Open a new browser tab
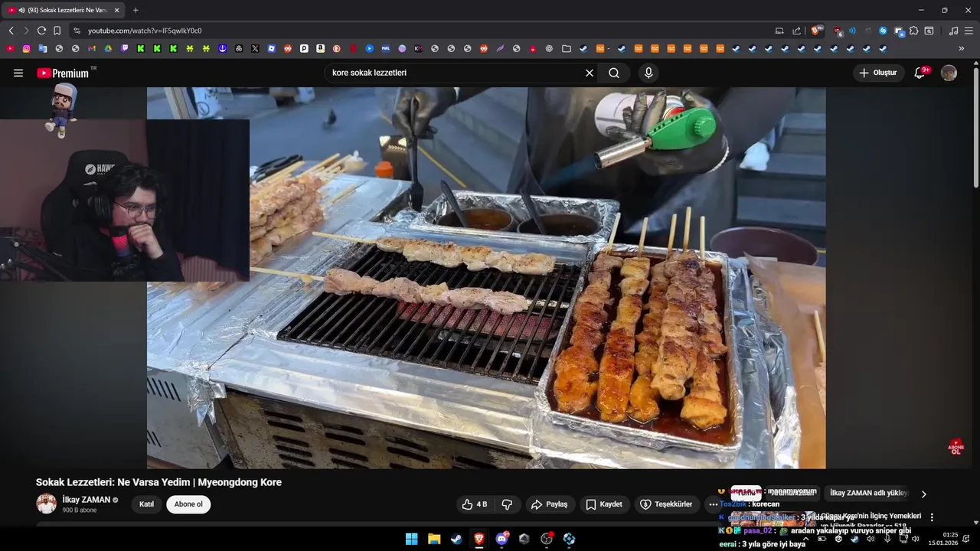Screen dimensions: 980x551 (x=136, y=10)
